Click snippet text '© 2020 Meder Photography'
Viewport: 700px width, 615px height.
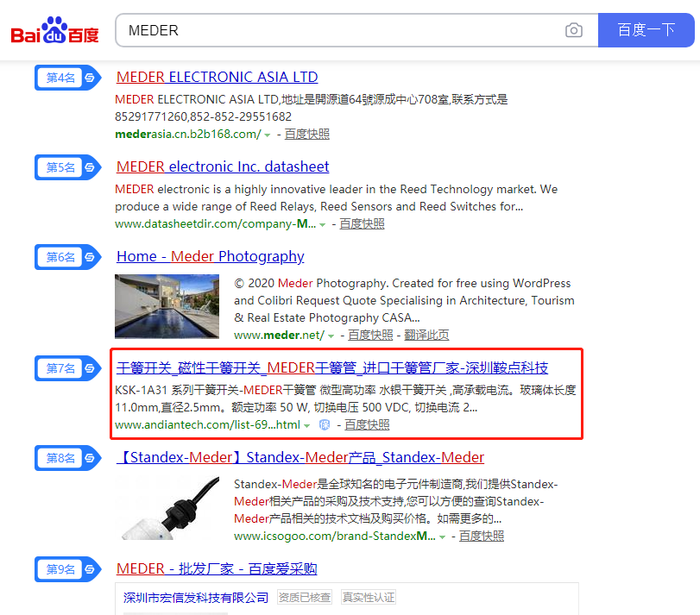(312, 283)
